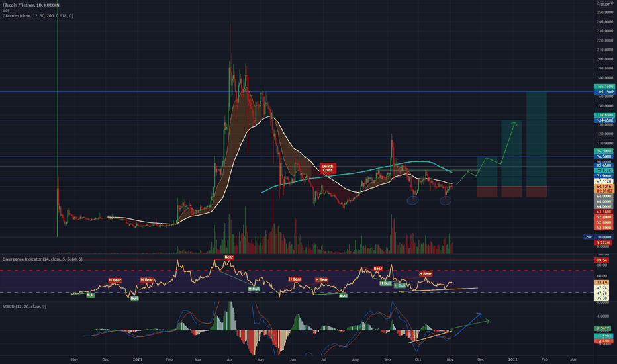
Task: Select the Filecoin / Tether, 1D, KUCOIN title
Action: (x=31, y=5)
